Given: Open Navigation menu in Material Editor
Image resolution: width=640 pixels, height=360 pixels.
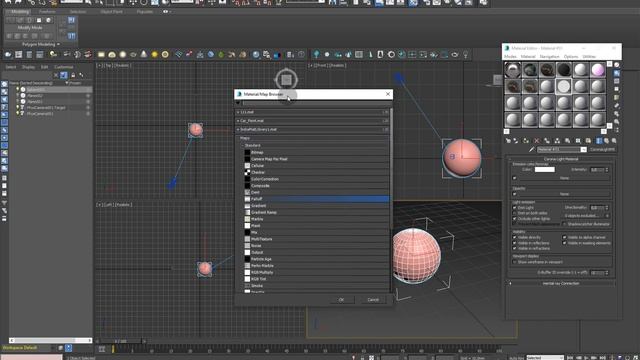Looking at the screenshot, I should coord(549,57).
